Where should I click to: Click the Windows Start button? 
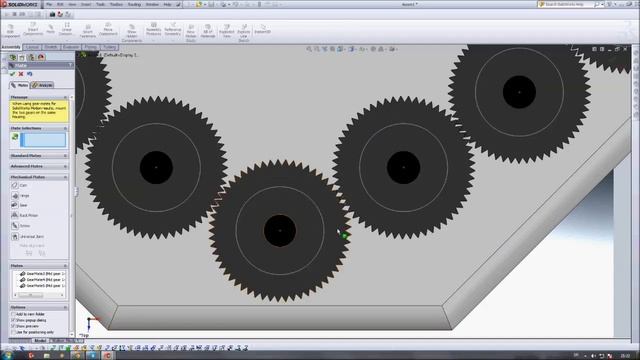pyautogui.click(x=7, y=356)
